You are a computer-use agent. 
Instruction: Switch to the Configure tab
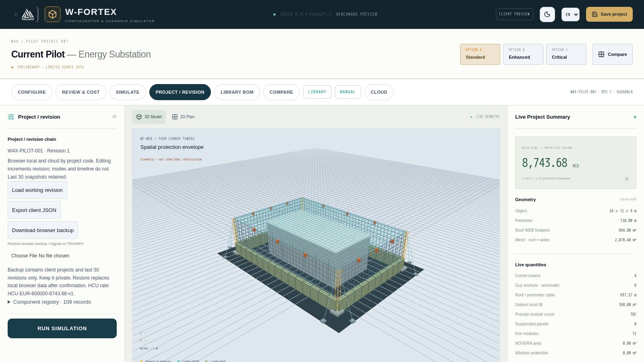coord(32,92)
